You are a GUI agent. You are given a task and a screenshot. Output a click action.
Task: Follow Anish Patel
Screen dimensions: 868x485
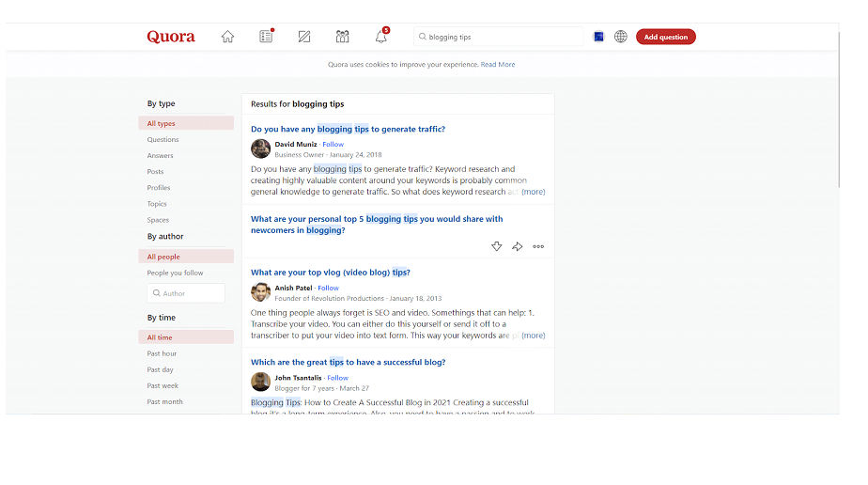coord(328,288)
